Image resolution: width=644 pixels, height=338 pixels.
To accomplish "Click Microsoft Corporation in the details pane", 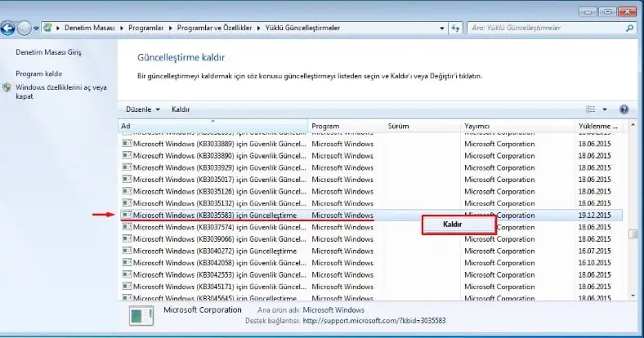I will (203, 310).
